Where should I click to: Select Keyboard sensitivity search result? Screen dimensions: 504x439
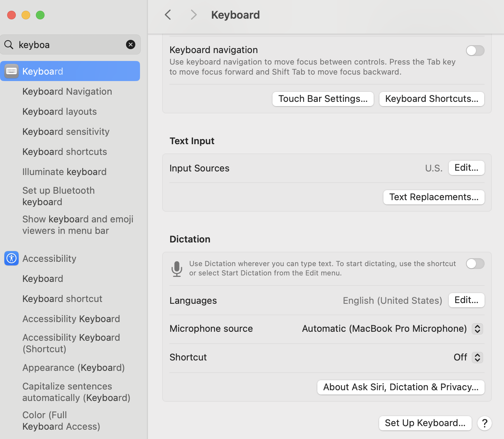coord(66,132)
